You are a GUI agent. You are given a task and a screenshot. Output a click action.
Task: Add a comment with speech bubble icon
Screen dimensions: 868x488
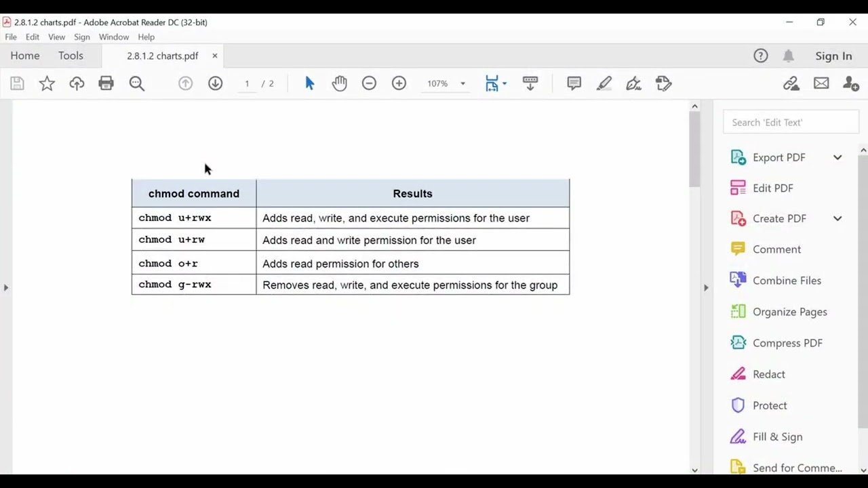coord(574,83)
